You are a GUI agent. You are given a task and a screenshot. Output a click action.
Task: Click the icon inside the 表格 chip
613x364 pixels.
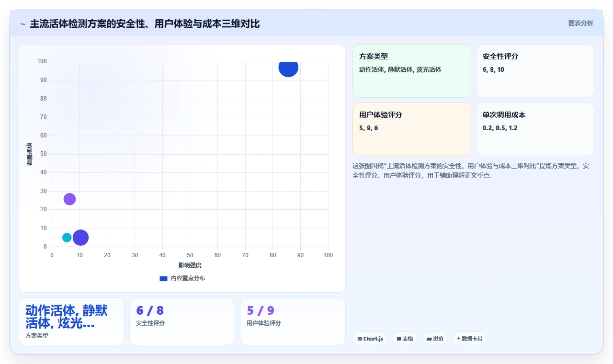tap(399, 339)
